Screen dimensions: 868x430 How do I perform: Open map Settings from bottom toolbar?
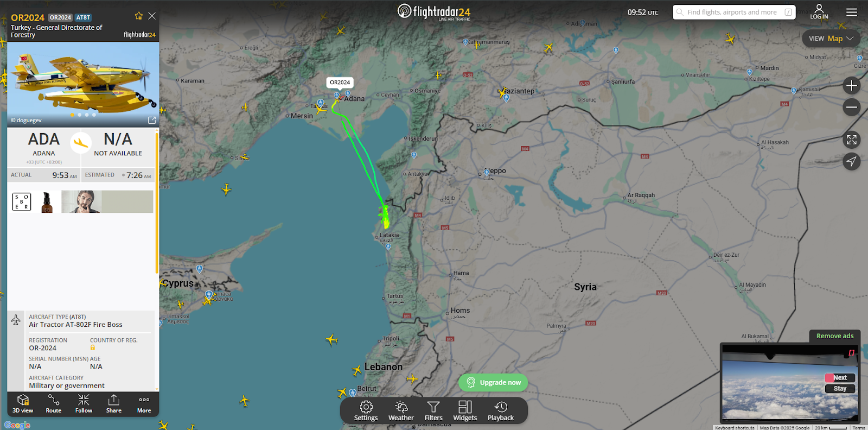[366, 411]
